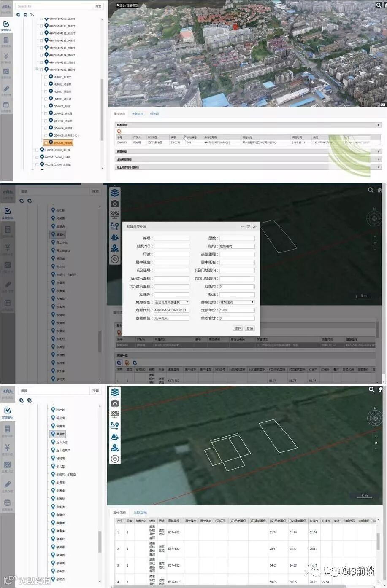Click the camera snapshot tool in middle panel
The height and width of the screenshot is (588, 387).
115,204
